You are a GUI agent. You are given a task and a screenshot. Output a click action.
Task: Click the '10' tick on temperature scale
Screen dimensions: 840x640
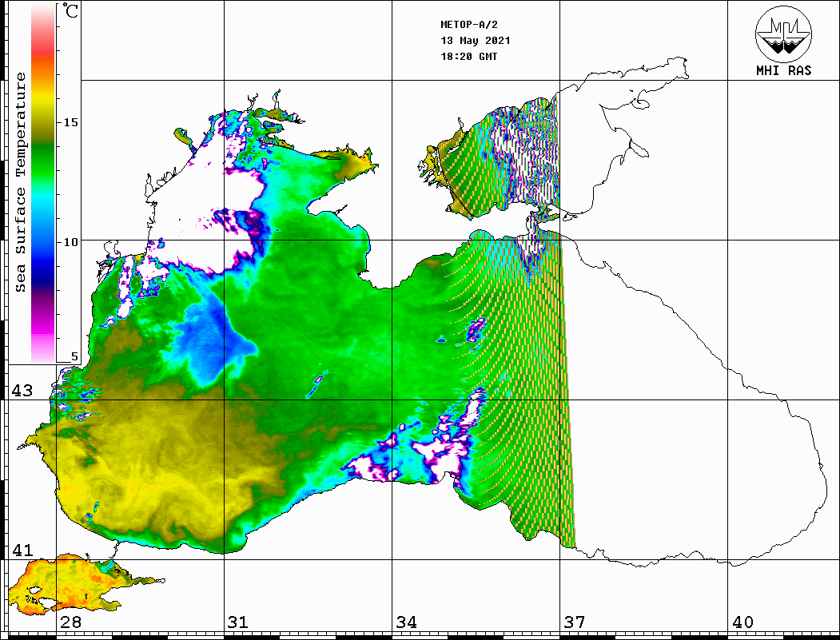point(70,242)
